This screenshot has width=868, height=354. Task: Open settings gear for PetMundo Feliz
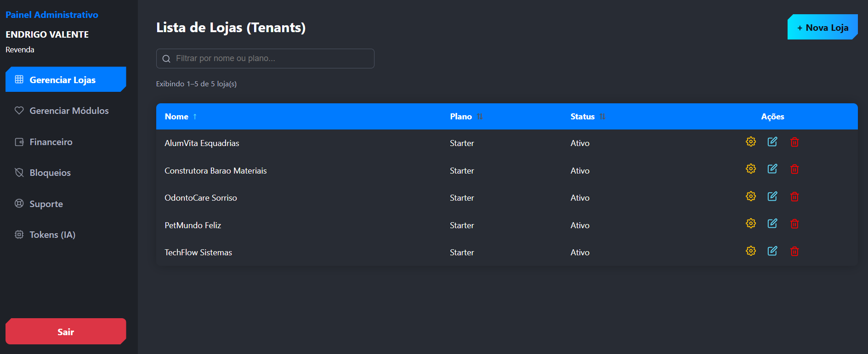coord(751,224)
